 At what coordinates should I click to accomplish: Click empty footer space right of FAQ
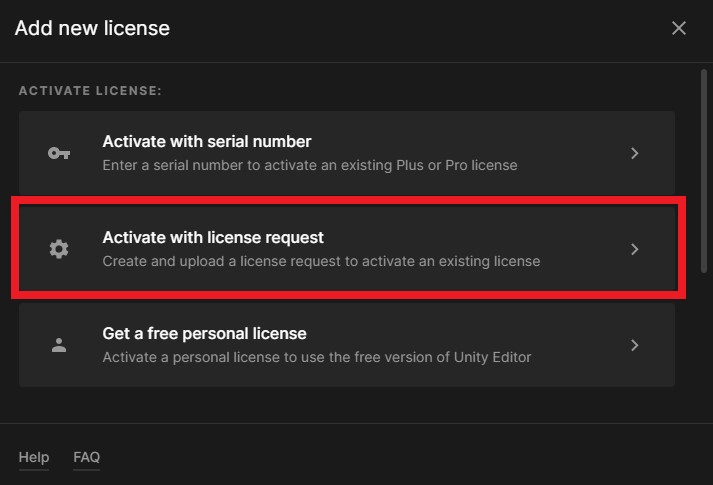tap(400, 457)
